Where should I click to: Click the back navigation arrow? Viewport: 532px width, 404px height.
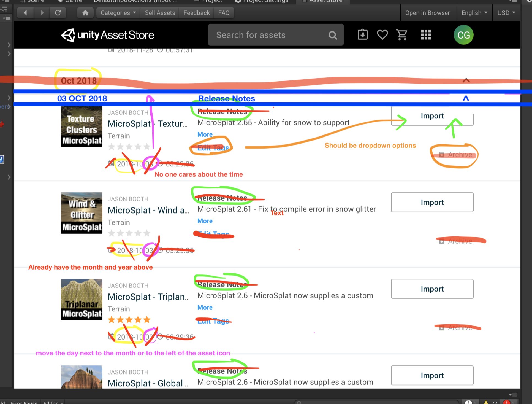coord(25,13)
